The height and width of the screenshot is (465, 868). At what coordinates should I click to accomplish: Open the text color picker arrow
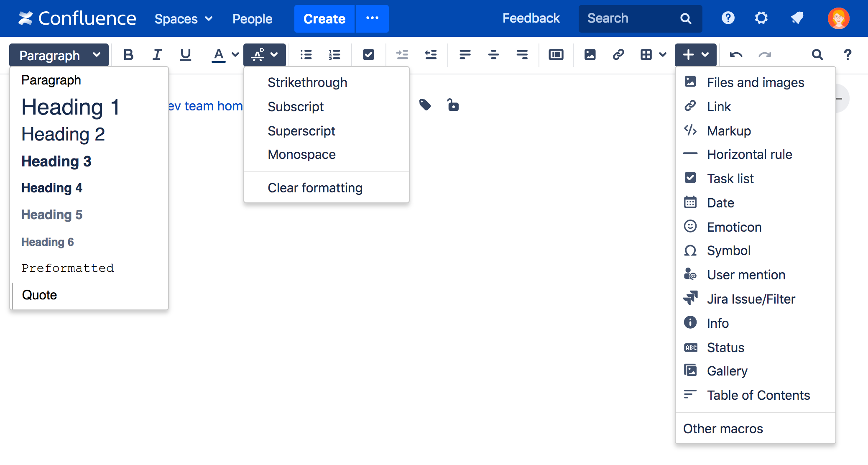pos(235,55)
